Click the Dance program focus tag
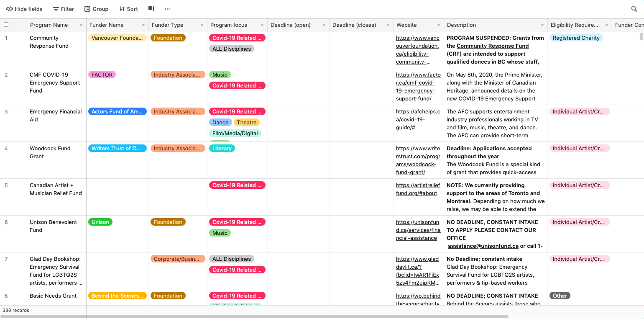This screenshot has width=644, height=319. click(x=220, y=122)
